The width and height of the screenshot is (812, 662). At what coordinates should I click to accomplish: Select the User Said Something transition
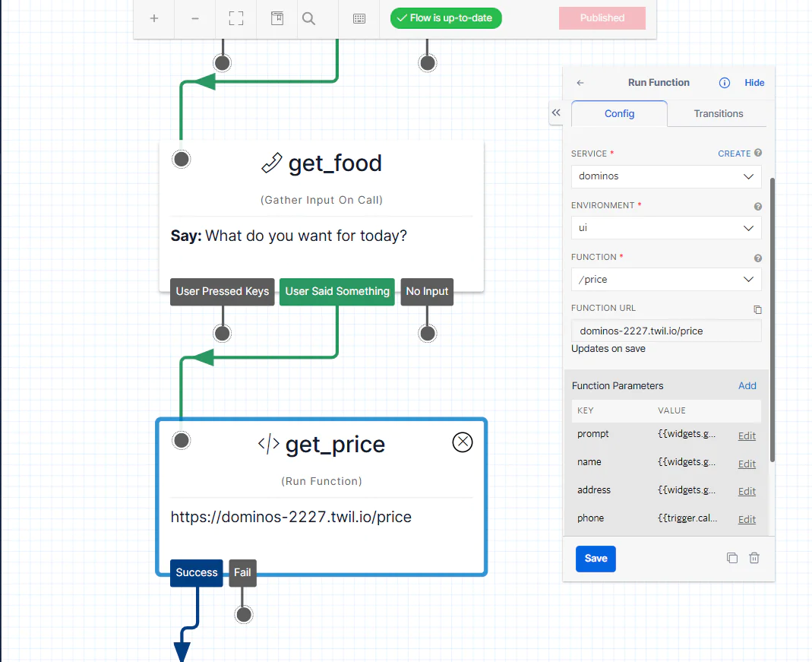(x=337, y=292)
